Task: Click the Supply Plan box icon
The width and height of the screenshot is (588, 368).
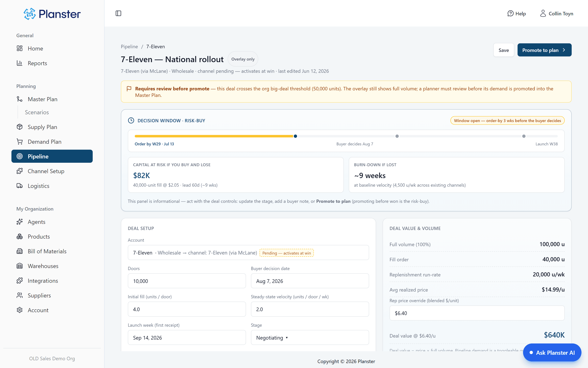Action: (x=20, y=127)
